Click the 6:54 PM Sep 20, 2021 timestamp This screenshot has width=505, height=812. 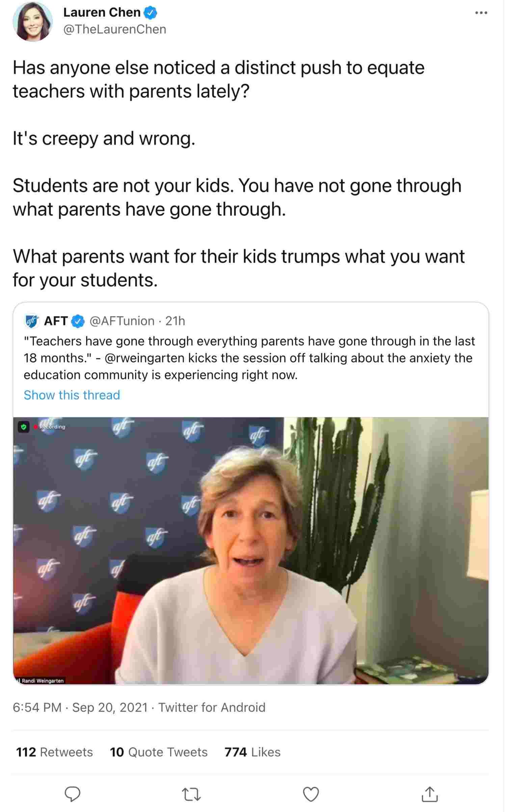[80, 707]
